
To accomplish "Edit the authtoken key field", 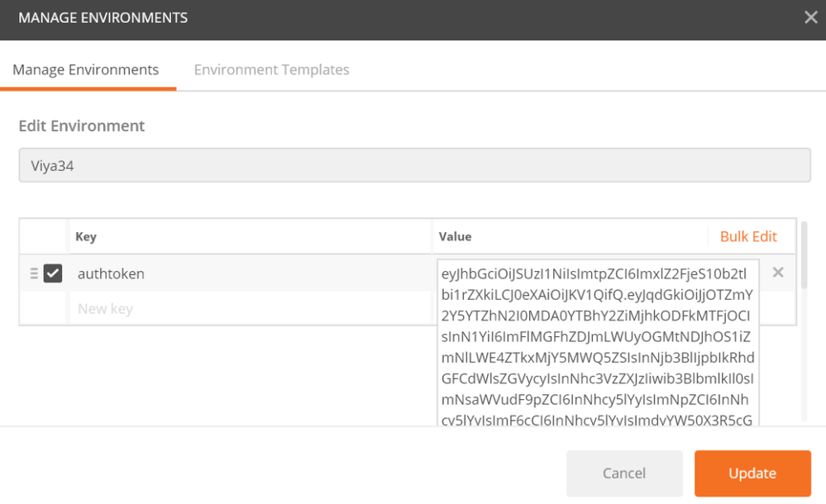I will tap(248, 273).
